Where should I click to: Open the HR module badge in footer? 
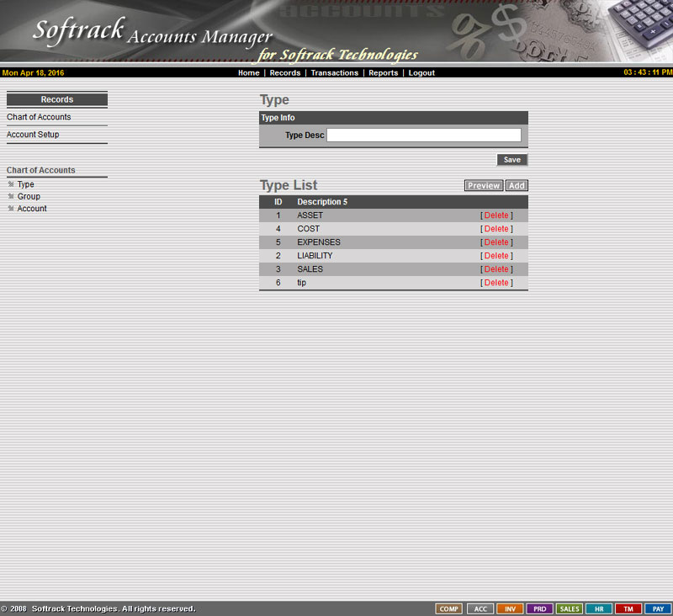[599, 608]
